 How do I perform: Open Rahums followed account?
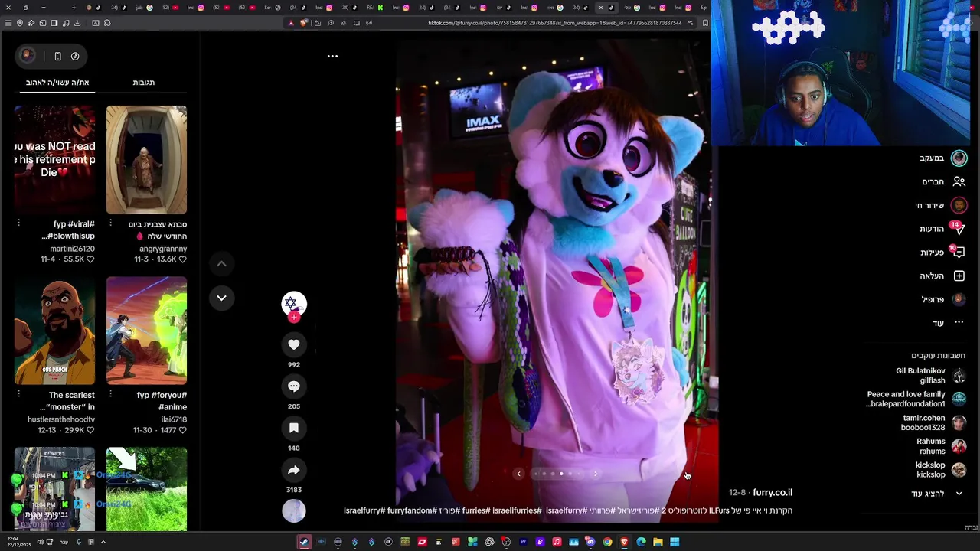[x=941, y=446]
